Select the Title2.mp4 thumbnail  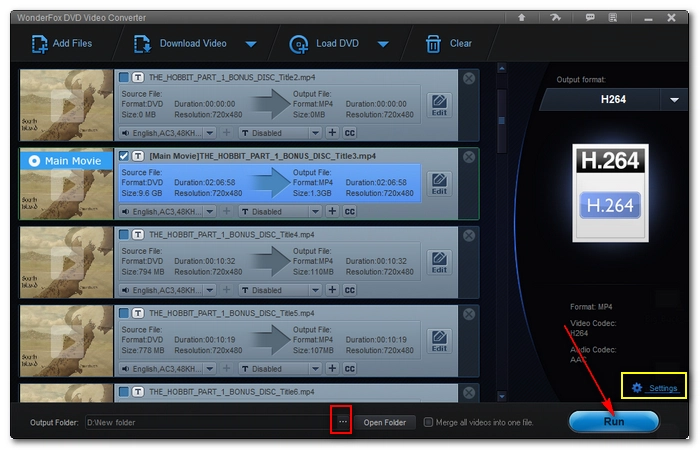[x=67, y=105]
